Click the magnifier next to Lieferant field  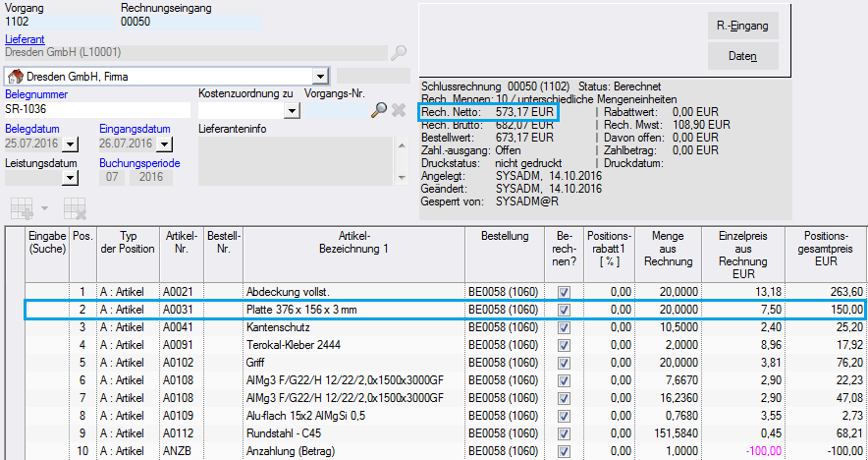tap(399, 52)
